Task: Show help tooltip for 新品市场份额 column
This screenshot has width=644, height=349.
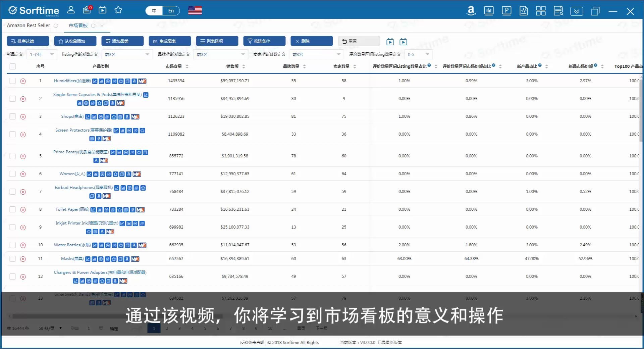Action: (x=595, y=65)
